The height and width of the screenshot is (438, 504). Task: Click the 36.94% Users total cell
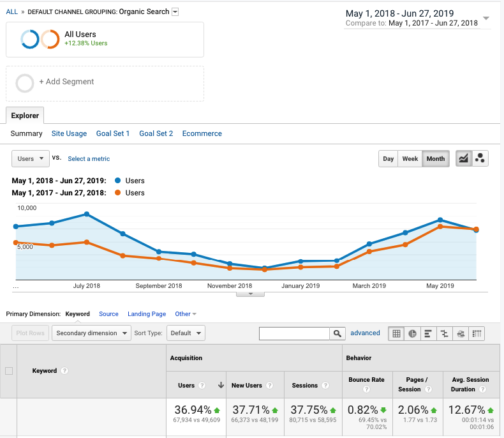click(x=196, y=417)
